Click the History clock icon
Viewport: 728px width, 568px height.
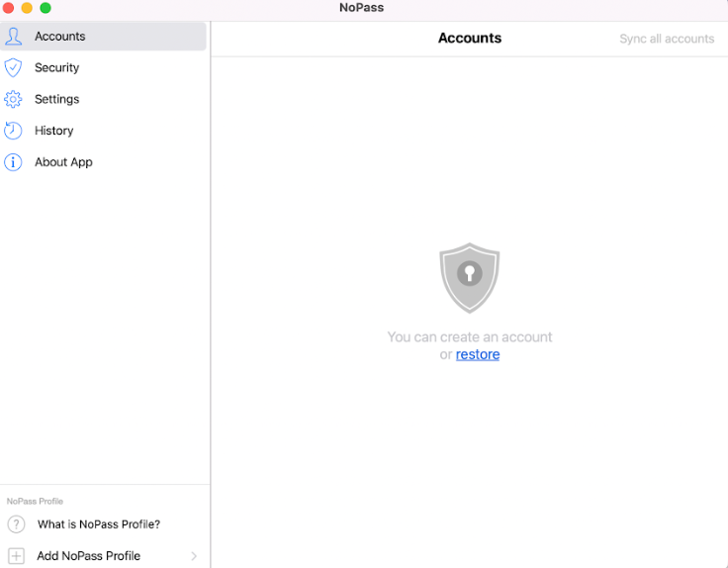coord(13,131)
